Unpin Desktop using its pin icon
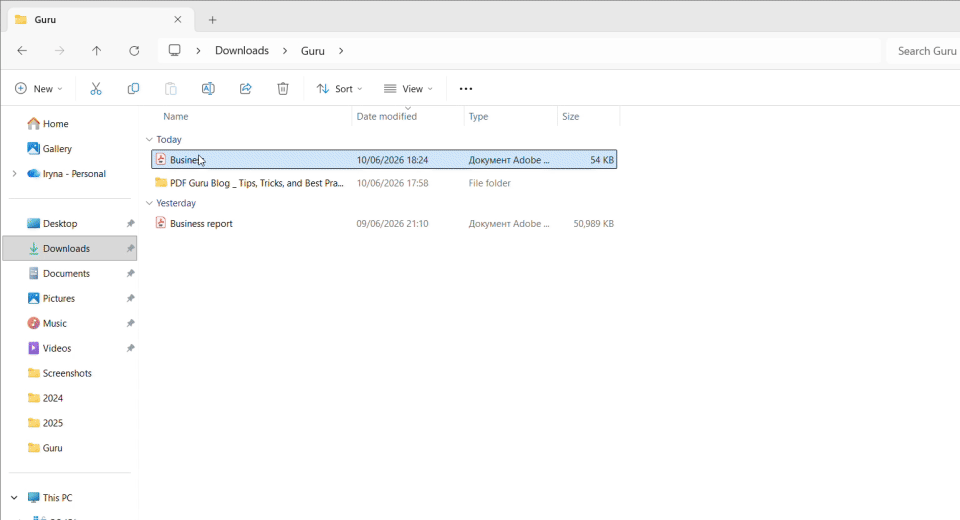Viewport: 960px width, 520px height. click(x=130, y=224)
